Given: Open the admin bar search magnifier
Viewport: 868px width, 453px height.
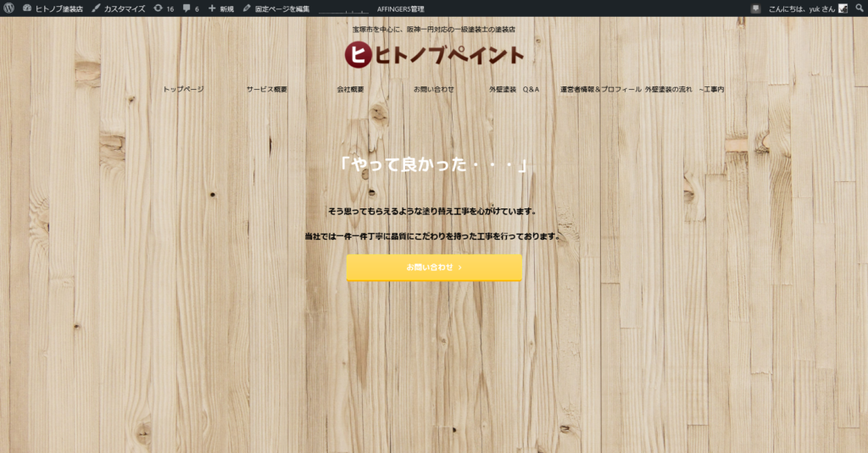Looking at the screenshot, I should (x=858, y=8).
